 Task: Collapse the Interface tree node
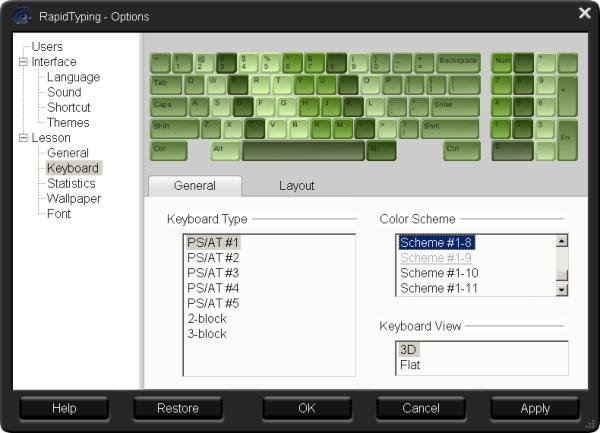click(x=23, y=62)
